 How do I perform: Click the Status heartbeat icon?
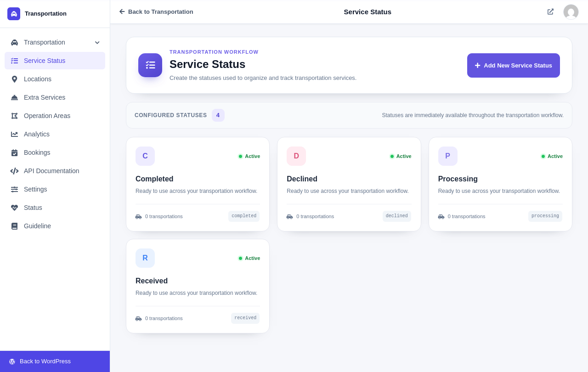coord(14,208)
